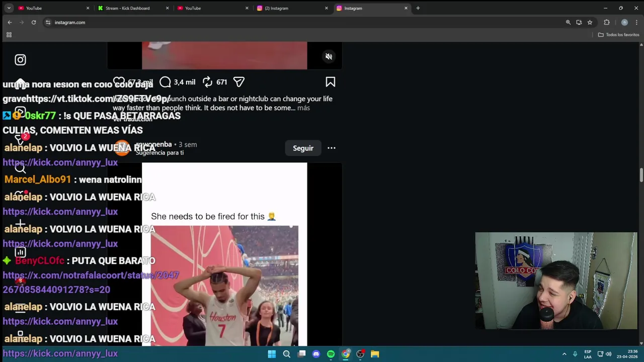
Task: Open File Explorer from taskbar
Action: click(x=375, y=354)
